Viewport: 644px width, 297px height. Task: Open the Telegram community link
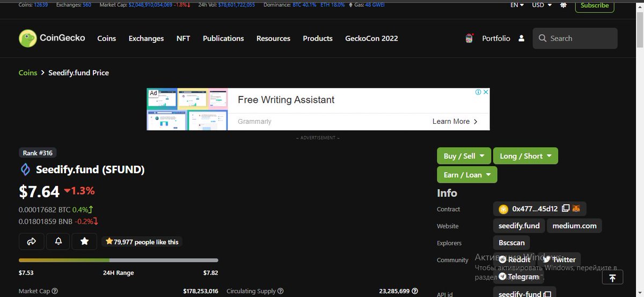[518, 277]
